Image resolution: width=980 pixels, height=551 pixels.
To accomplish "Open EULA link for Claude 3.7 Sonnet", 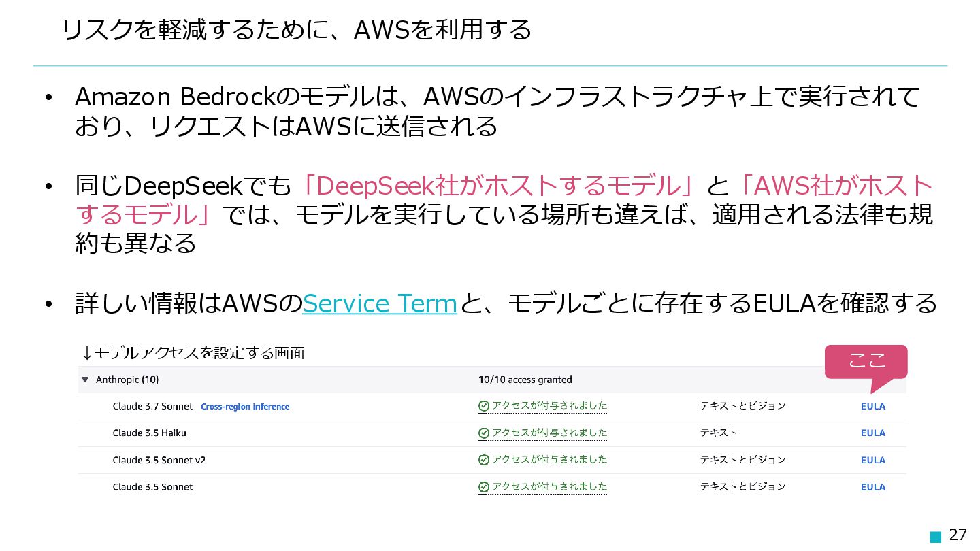I will pyautogui.click(x=873, y=406).
